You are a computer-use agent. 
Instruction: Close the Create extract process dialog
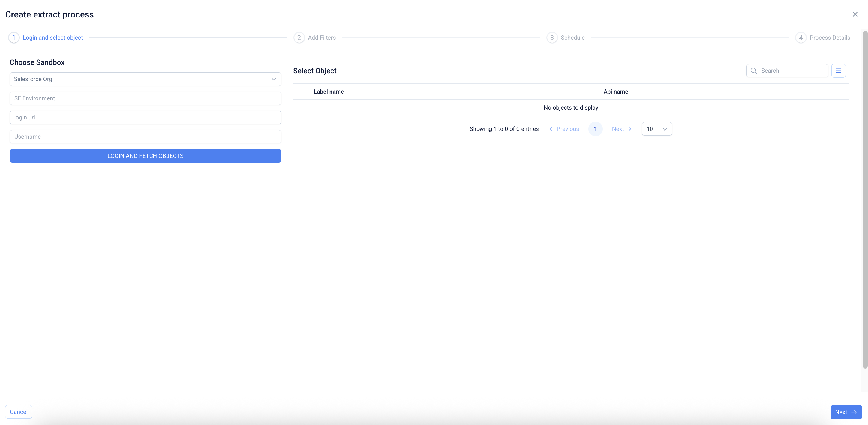(855, 14)
